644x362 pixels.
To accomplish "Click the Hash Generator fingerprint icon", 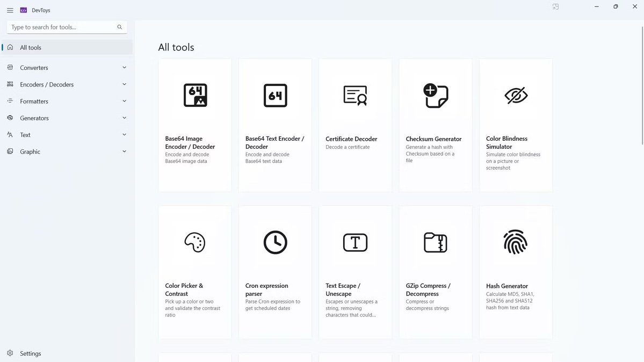I will point(516,242).
